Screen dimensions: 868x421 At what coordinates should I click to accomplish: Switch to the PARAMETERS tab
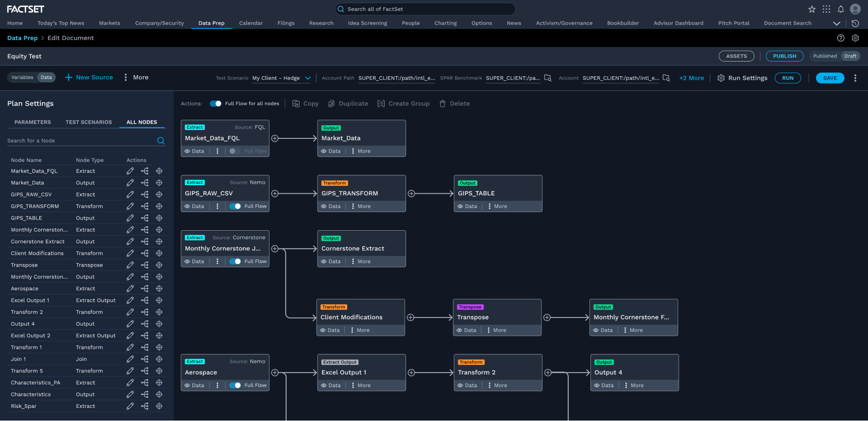point(33,122)
